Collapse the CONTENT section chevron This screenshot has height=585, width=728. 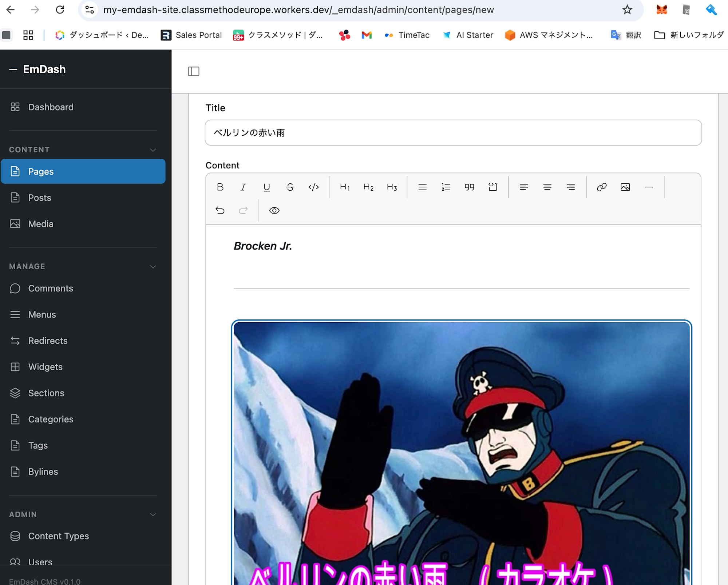[x=153, y=150]
